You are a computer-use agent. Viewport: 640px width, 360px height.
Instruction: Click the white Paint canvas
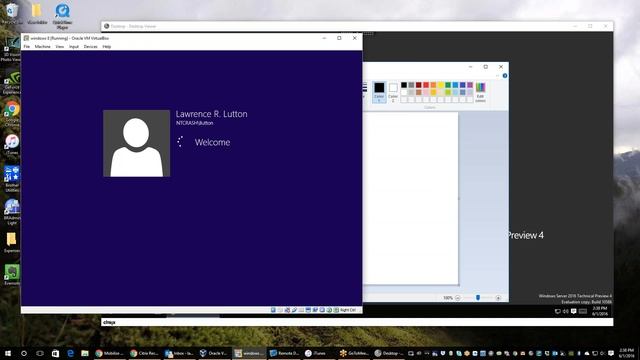coord(410,198)
